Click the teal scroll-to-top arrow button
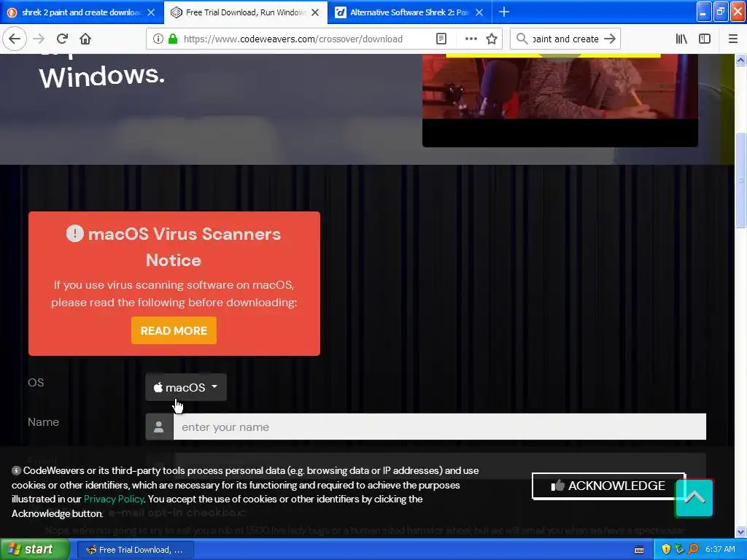Screen dimensions: 747x560 tap(694, 498)
